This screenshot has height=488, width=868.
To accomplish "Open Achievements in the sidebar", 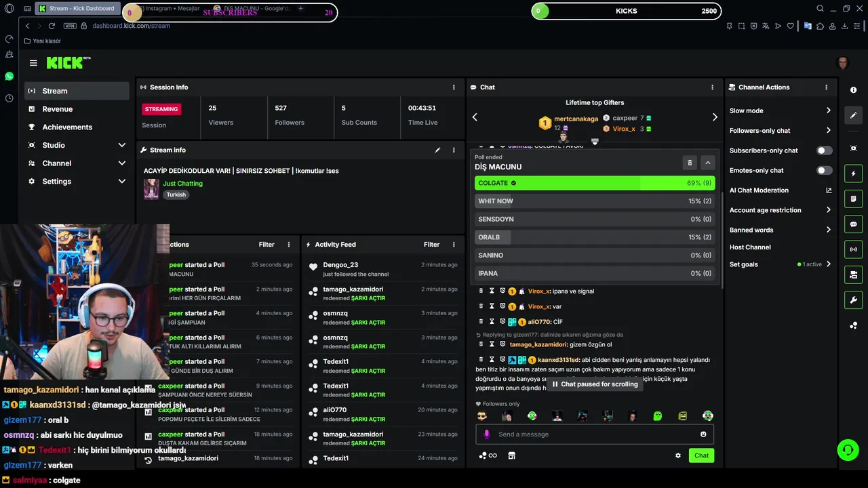I will [x=76, y=127].
